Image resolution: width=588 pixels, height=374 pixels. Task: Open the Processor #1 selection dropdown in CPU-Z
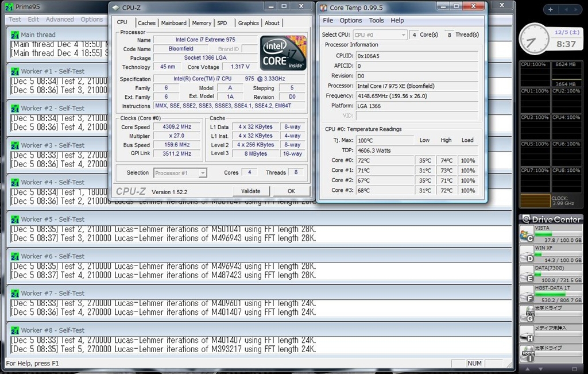(180, 173)
